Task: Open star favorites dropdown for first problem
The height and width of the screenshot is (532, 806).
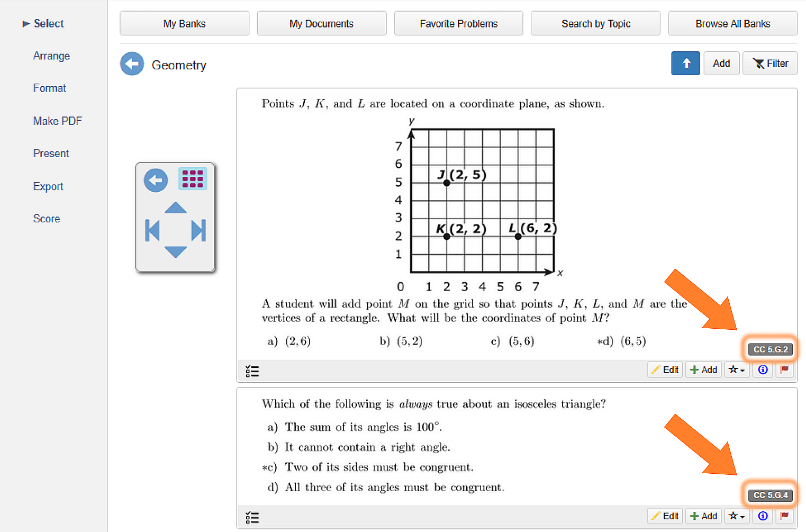Action: coord(736,369)
